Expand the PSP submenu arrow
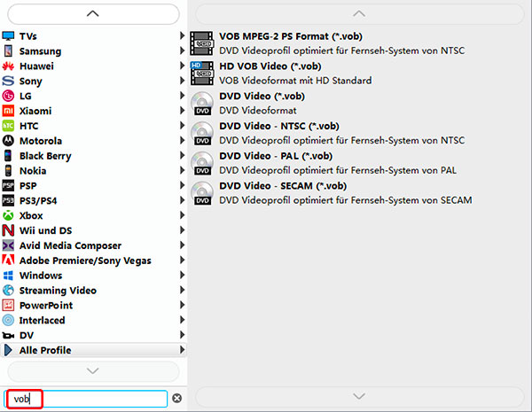The image size is (532, 412). coord(182,185)
